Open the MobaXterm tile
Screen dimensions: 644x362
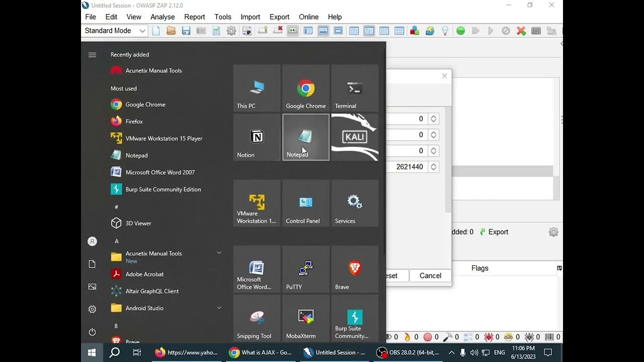pos(306,318)
